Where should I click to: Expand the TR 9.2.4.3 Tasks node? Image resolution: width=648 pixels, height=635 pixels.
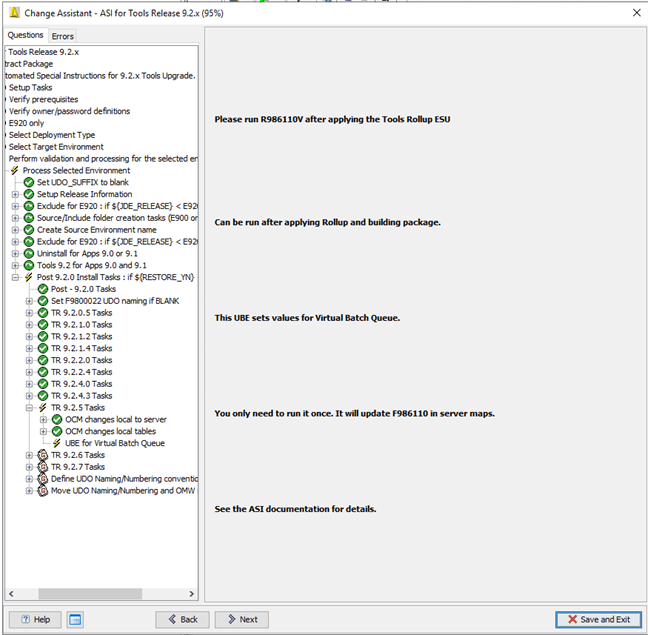pyautogui.click(x=29, y=396)
